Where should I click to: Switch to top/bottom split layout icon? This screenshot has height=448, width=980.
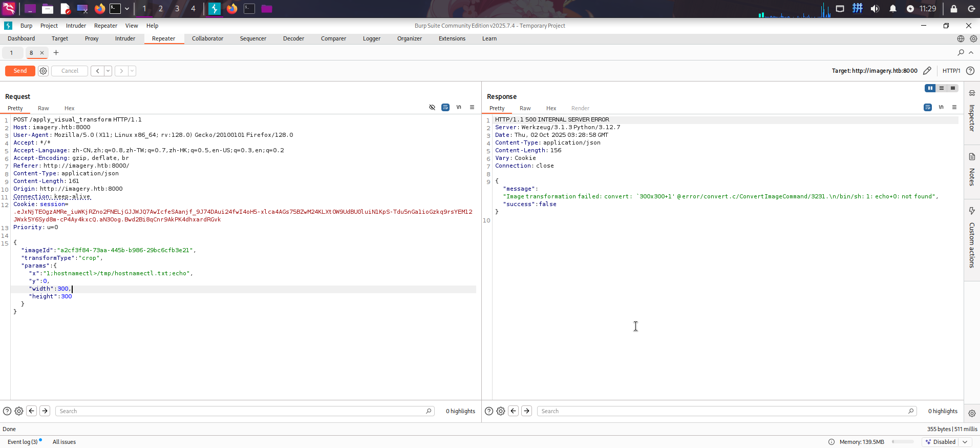(x=942, y=88)
